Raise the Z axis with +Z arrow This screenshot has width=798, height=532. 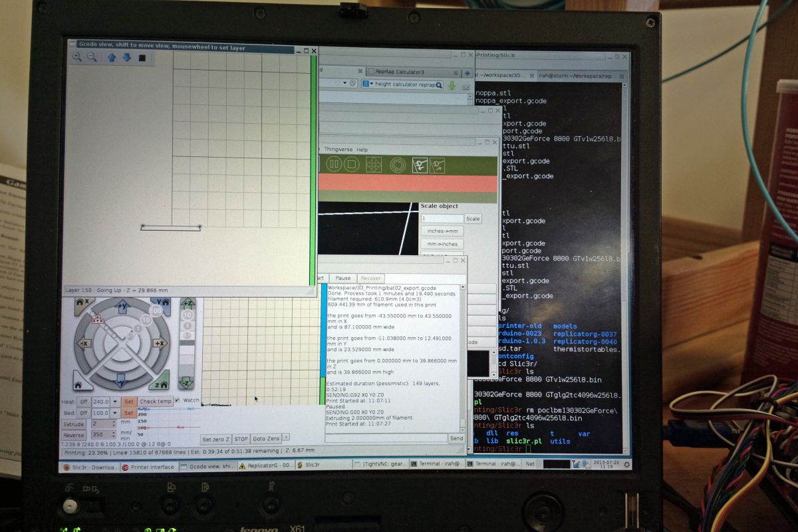(188, 305)
